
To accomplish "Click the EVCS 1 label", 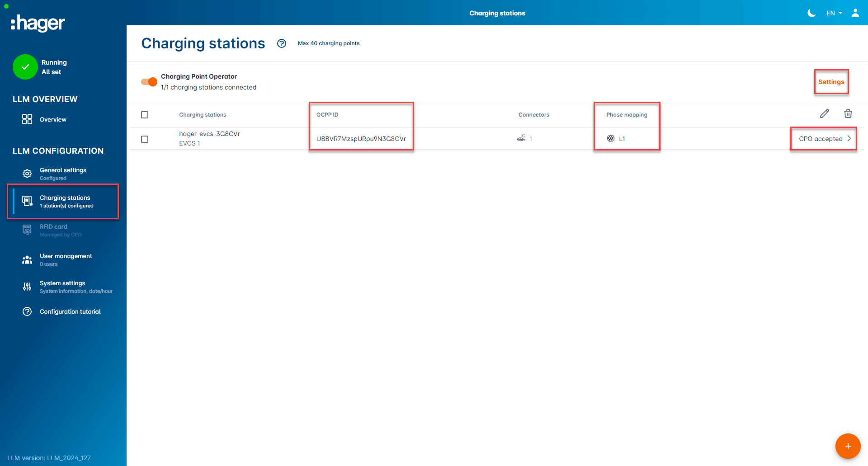I will pyautogui.click(x=189, y=143).
